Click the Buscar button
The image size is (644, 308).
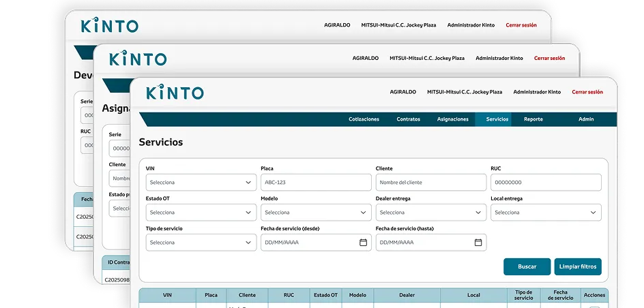(527, 266)
